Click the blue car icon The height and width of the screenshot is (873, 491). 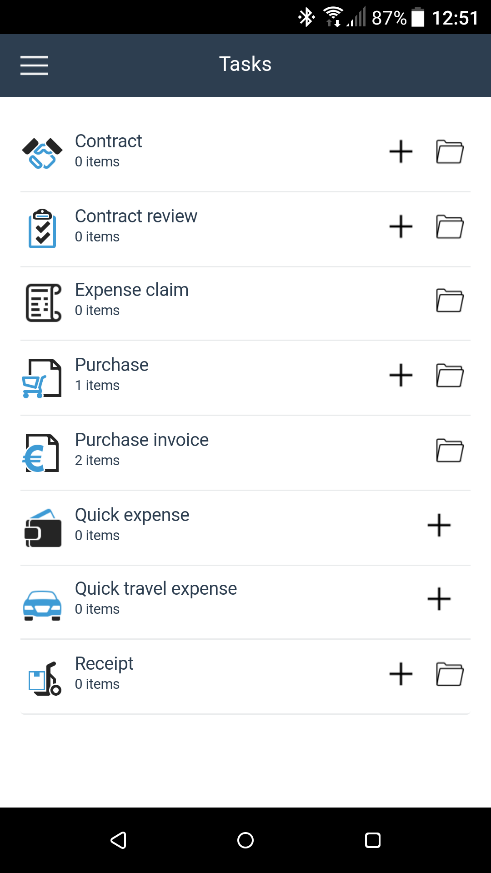click(x=42, y=605)
